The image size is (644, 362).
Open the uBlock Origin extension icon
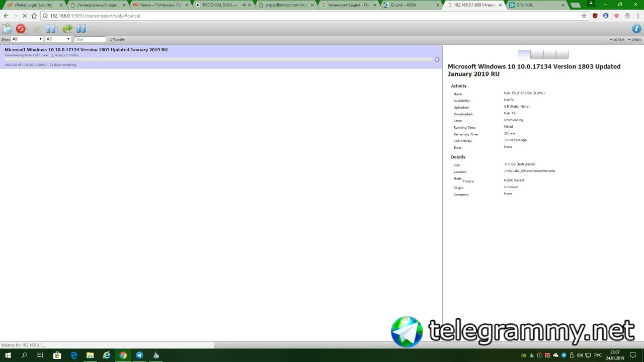point(595,16)
